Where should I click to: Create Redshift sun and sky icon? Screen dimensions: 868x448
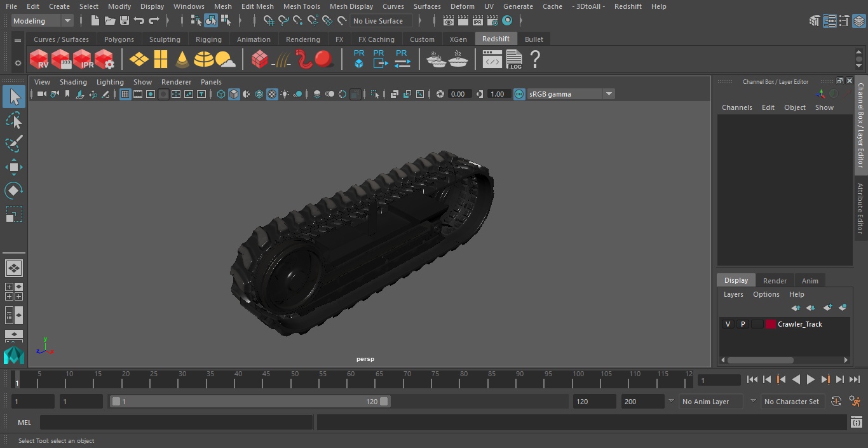pos(225,59)
